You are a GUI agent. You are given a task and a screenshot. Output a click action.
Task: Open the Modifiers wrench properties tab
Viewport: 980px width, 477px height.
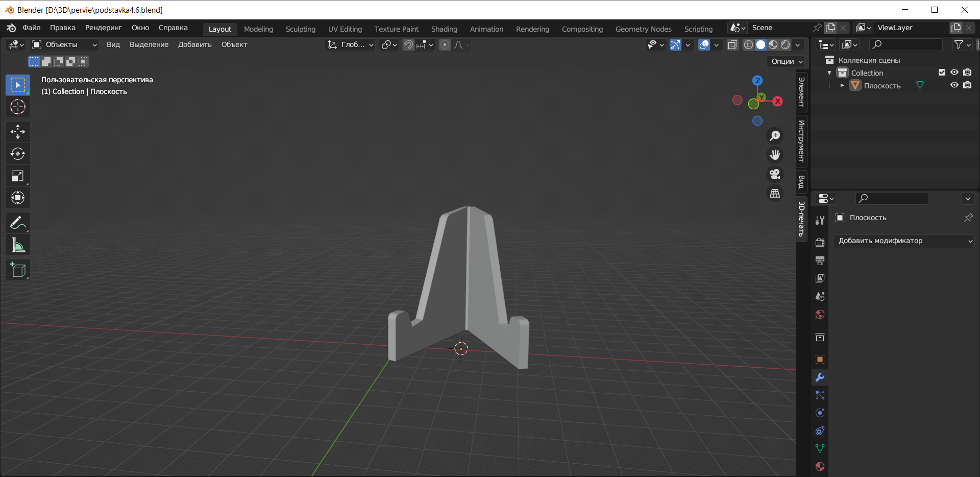point(820,377)
